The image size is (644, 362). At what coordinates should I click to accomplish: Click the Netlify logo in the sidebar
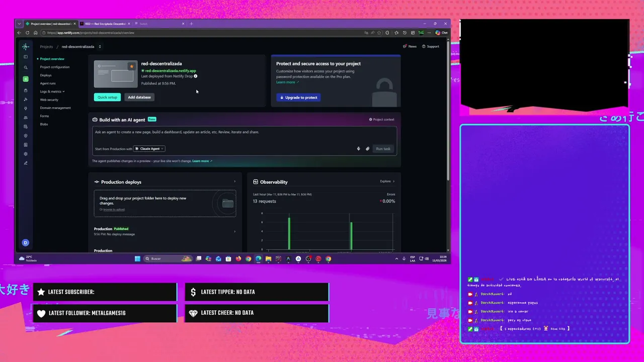pos(26,46)
